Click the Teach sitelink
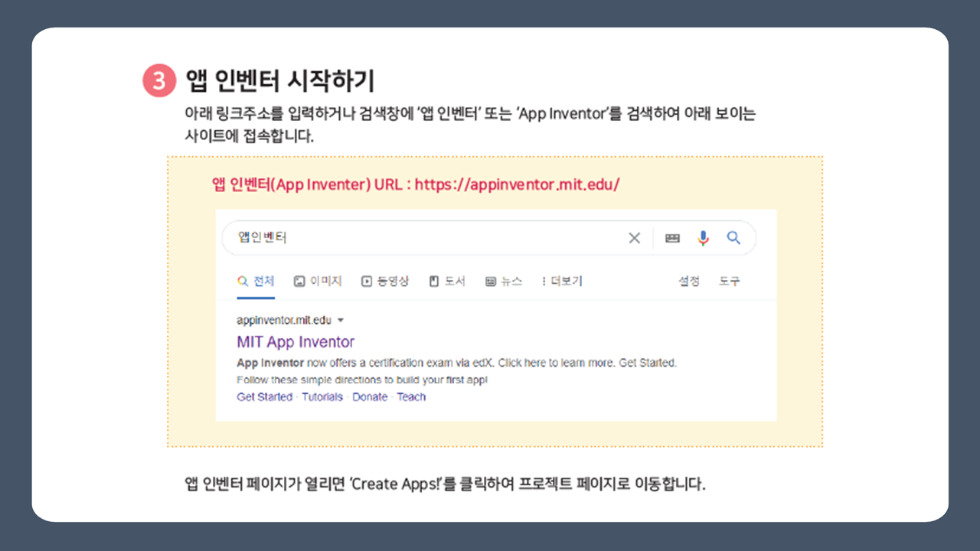Viewport: 980px width, 551px height. pos(411,396)
